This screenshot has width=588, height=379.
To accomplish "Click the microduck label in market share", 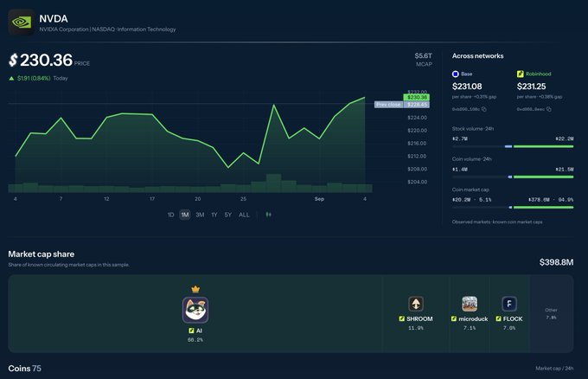I will coord(473,318).
